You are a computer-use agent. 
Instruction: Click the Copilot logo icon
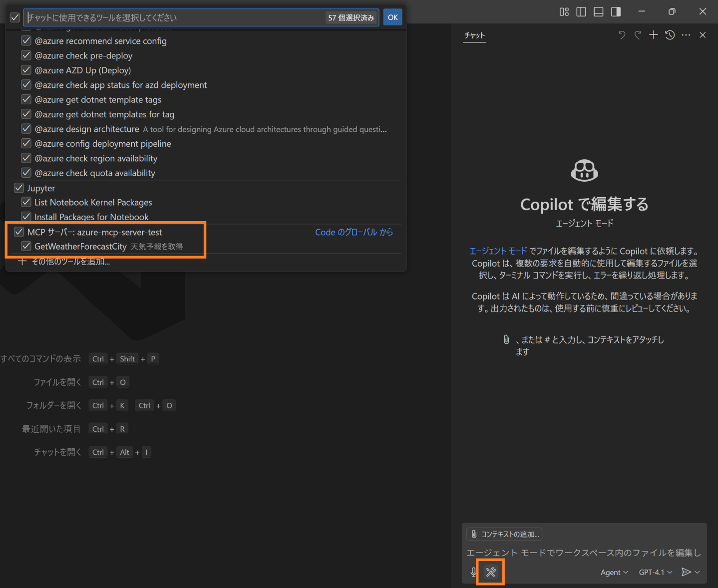click(584, 171)
